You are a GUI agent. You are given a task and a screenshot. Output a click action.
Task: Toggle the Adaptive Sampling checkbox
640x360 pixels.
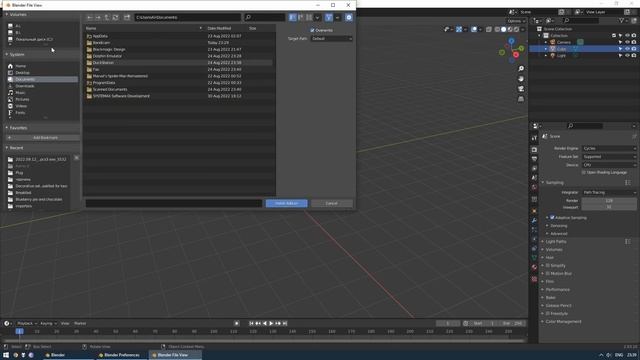click(552, 218)
